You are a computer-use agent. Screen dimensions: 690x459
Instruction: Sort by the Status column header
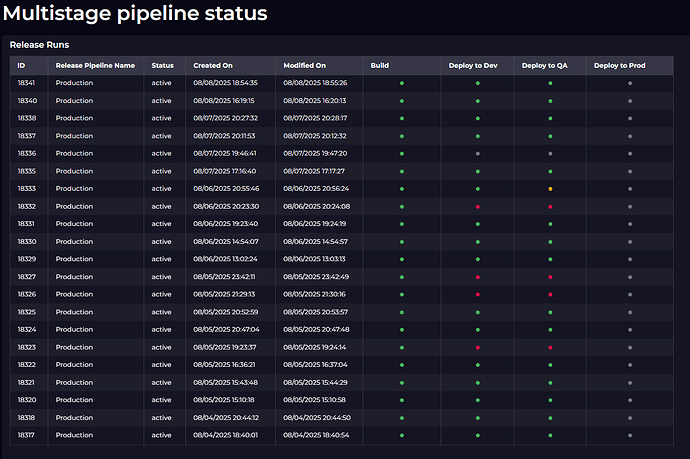point(162,66)
